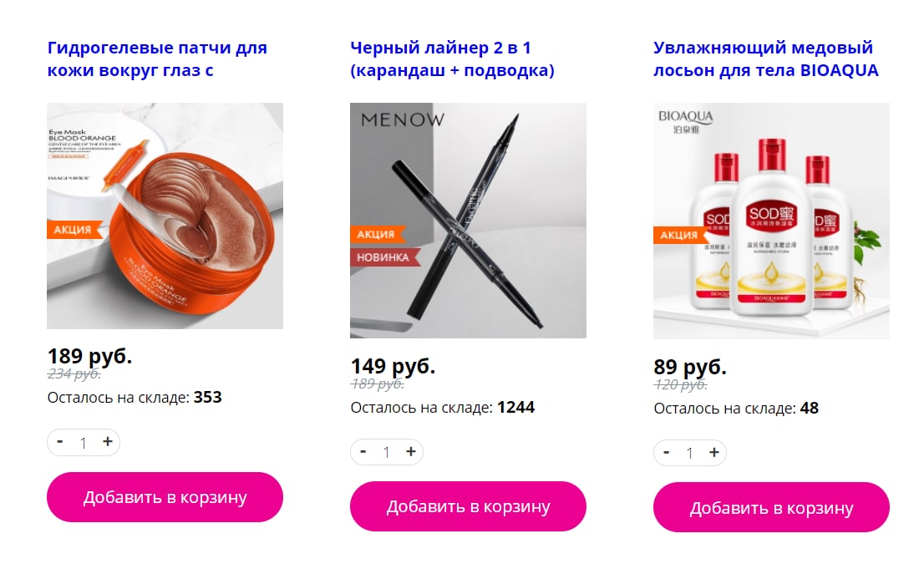Click minus button for black liner quantity
924x569 pixels.
point(363,452)
